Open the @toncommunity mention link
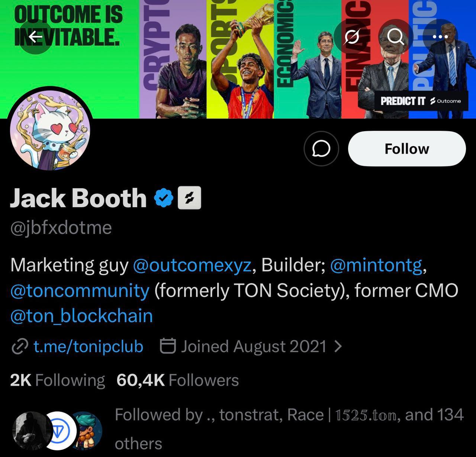 80,290
